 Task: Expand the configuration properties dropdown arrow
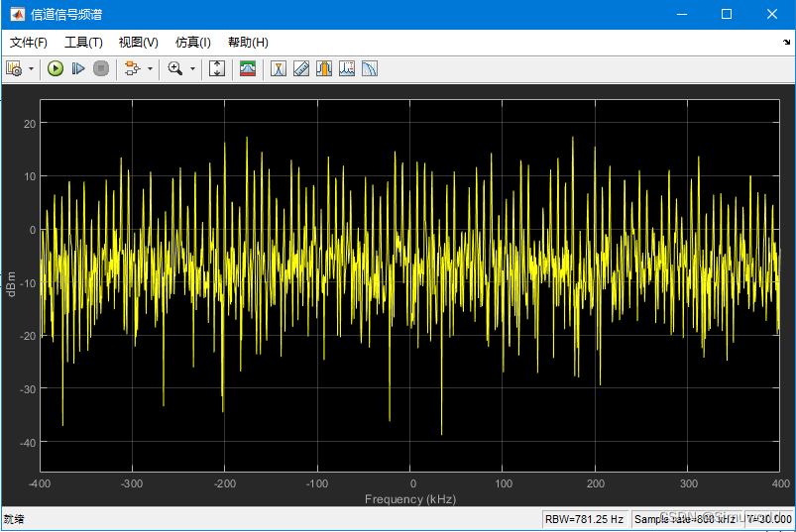pos(31,68)
